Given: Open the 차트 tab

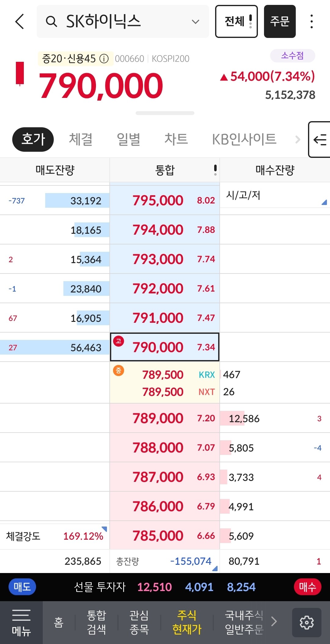Looking at the screenshot, I should tap(176, 139).
